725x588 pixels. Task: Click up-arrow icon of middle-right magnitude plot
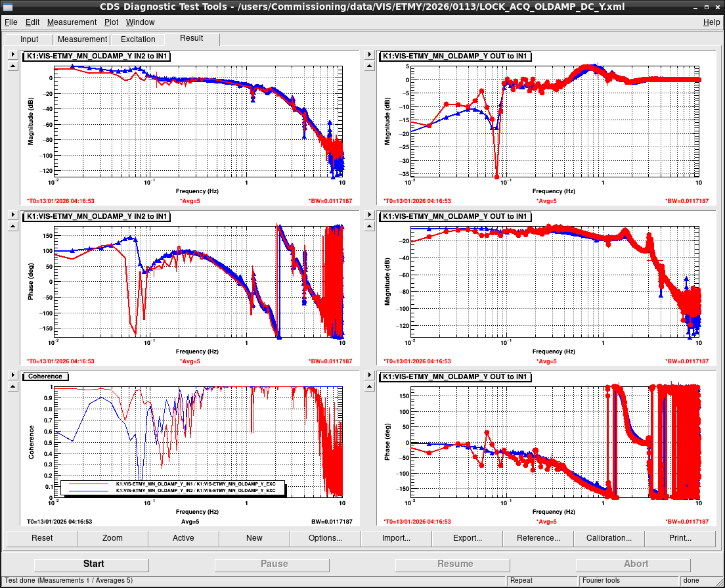click(369, 226)
